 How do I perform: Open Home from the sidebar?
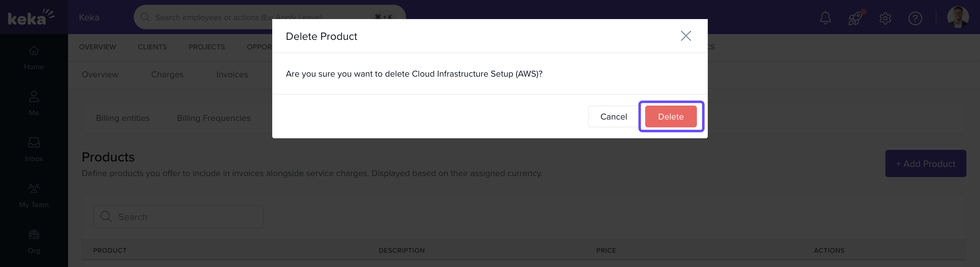coord(34,58)
